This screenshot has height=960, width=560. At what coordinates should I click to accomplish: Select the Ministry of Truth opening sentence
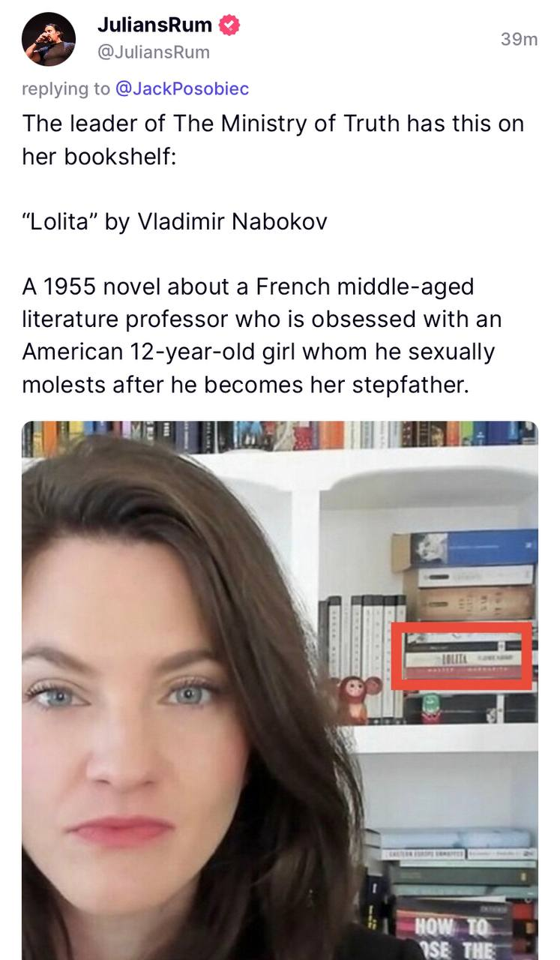273,139
